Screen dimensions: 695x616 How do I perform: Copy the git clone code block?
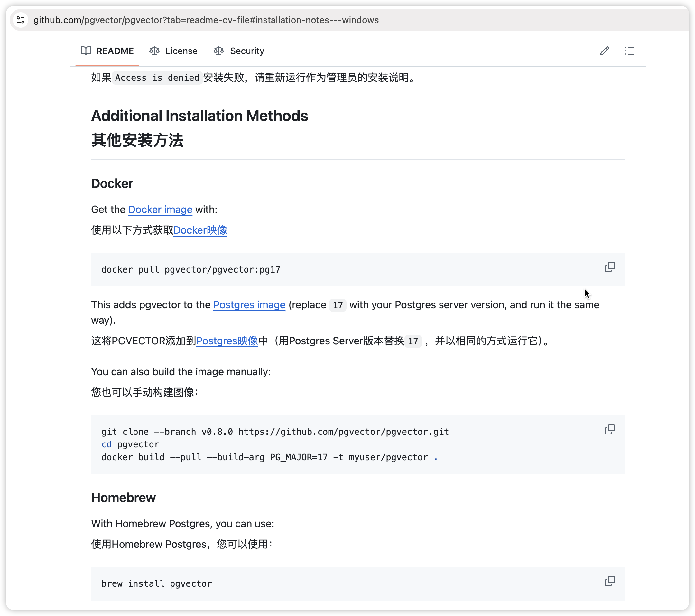[x=609, y=430]
